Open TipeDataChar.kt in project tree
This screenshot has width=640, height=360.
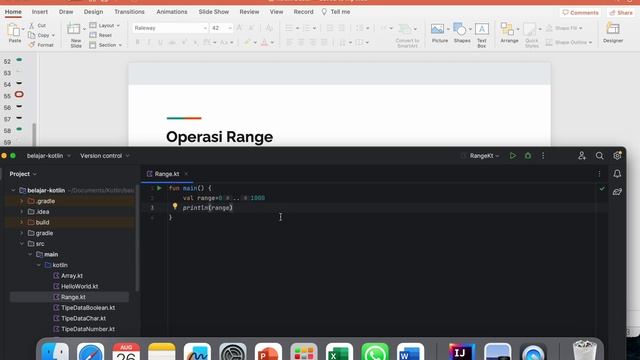pyautogui.click(x=80, y=318)
